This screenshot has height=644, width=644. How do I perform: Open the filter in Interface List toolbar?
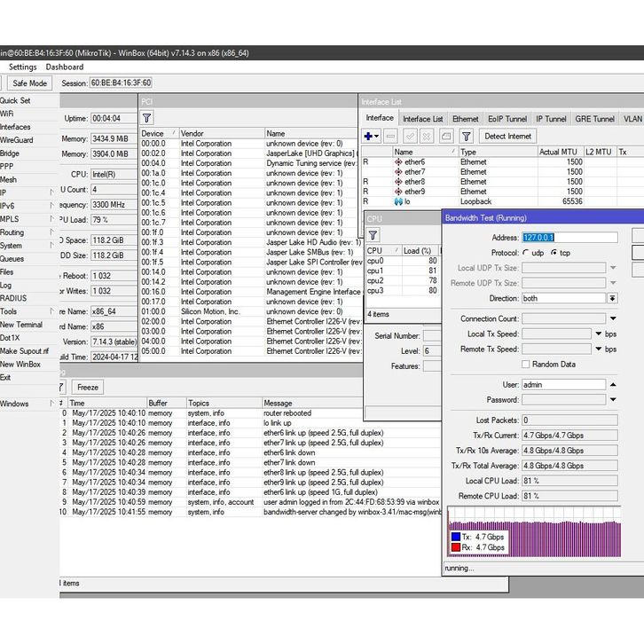coord(467,136)
